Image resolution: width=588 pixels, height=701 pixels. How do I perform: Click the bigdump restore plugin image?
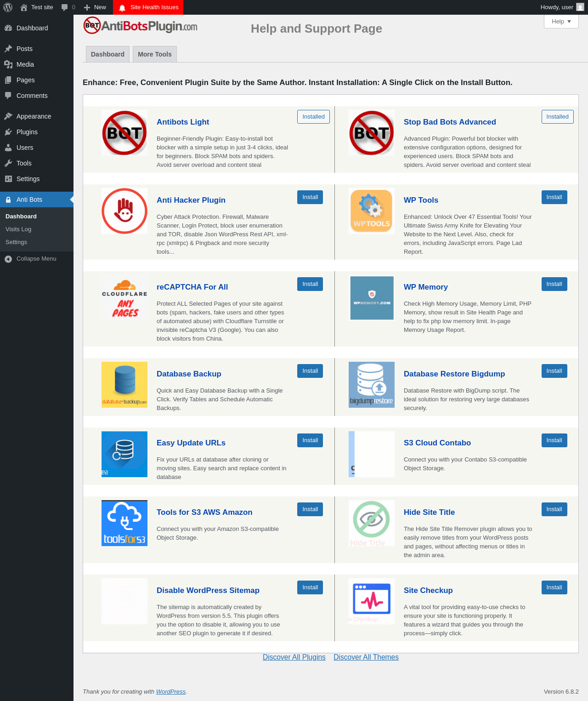pyautogui.click(x=372, y=385)
